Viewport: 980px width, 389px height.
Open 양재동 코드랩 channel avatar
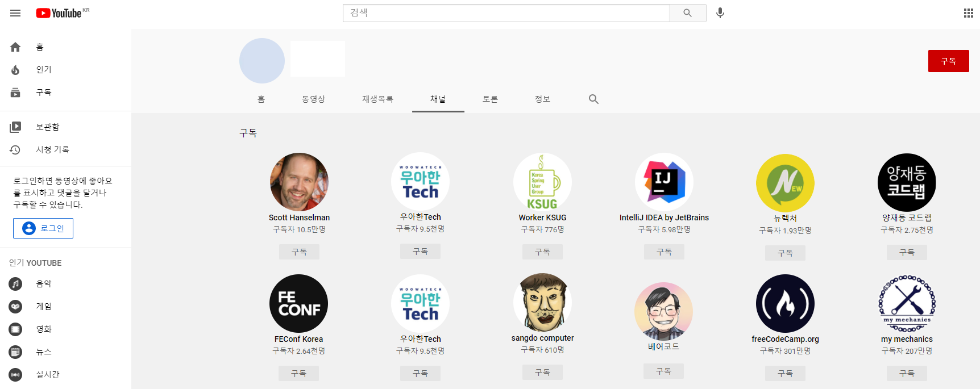point(907,182)
